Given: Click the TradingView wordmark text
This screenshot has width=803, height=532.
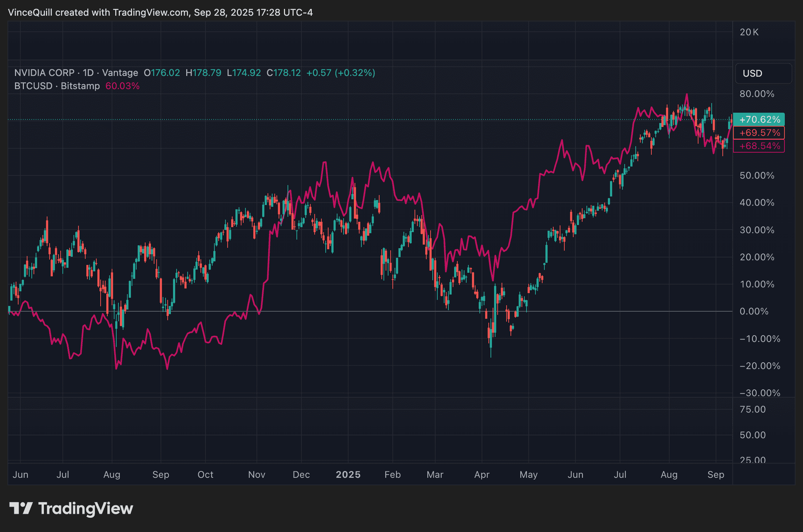Looking at the screenshot, I should (86, 508).
